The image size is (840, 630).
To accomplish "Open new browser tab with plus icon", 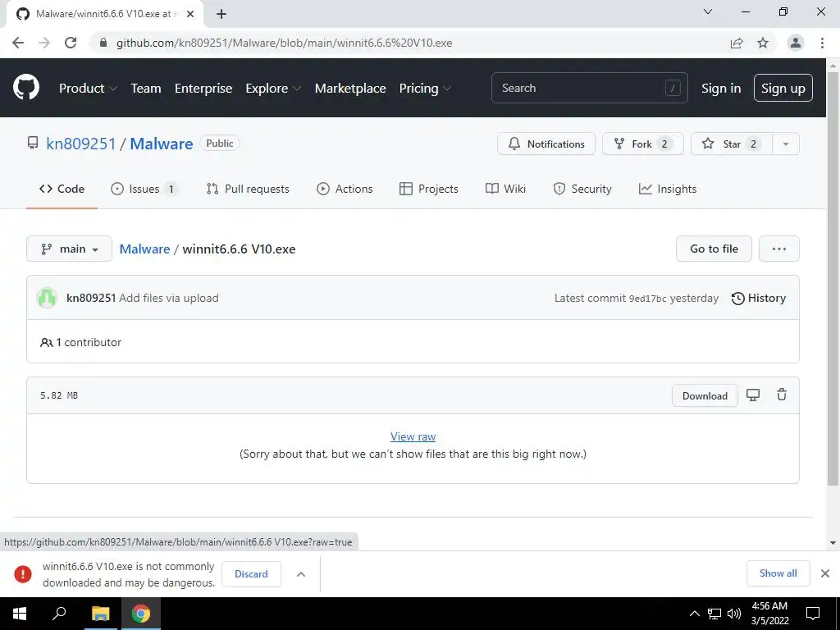I will (221, 14).
